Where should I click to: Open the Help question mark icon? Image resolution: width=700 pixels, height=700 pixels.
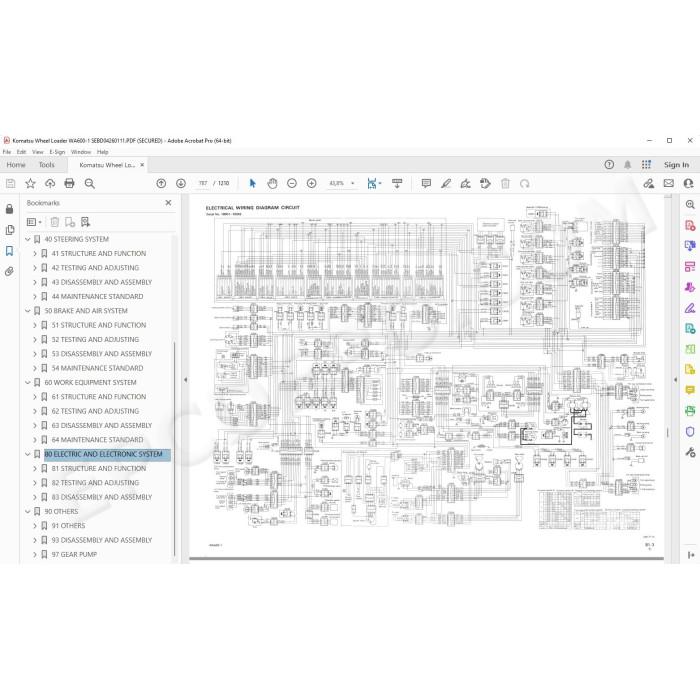pos(609,164)
